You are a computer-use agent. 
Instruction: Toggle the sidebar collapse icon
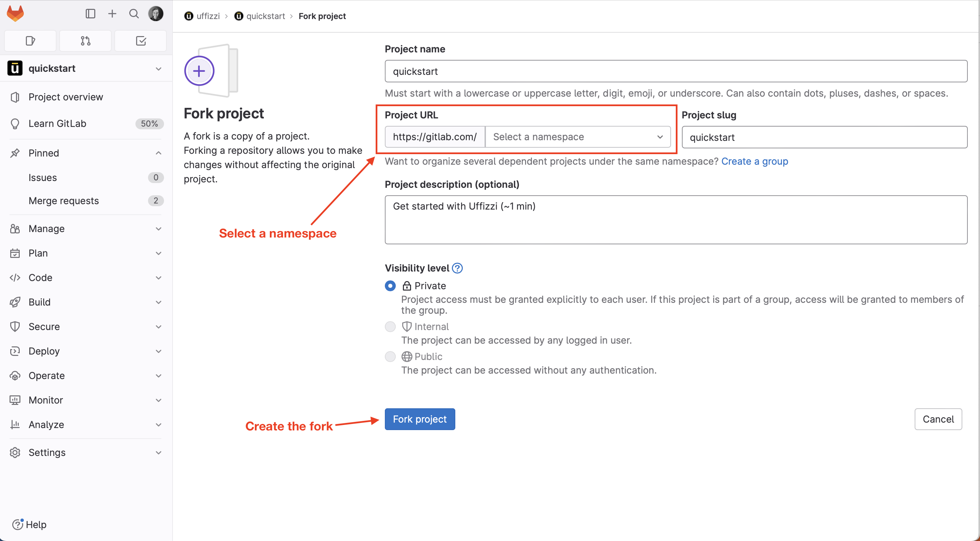[x=90, y=14]
